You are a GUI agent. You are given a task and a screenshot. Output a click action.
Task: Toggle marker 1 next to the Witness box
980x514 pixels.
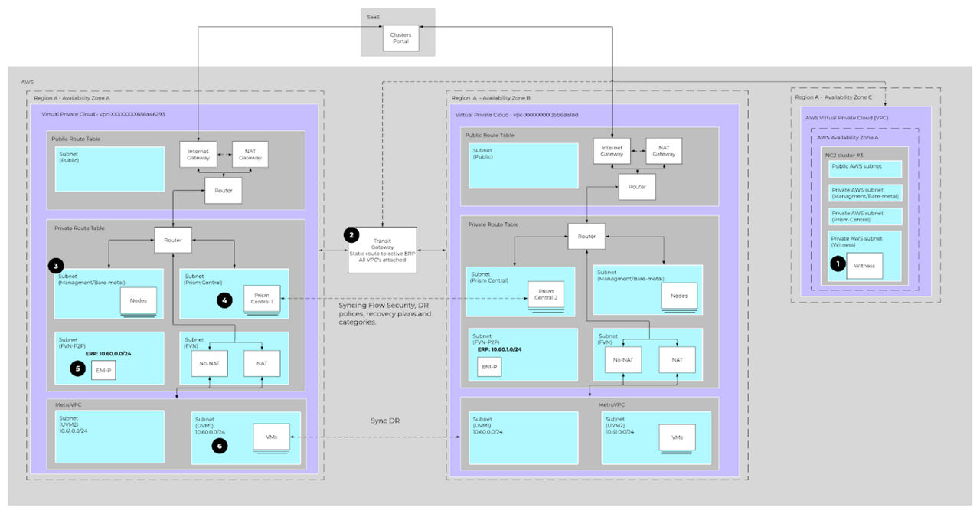tap(838, 263)
